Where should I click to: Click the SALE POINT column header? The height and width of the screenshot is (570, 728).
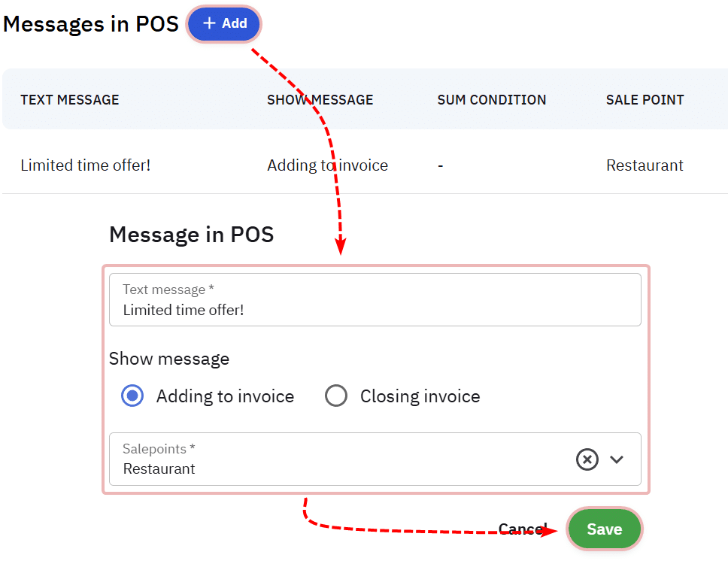click(645, 100)
